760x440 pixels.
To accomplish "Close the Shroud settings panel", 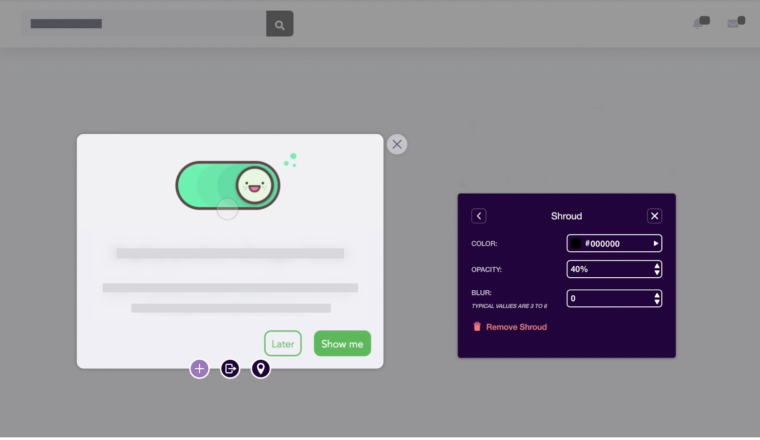I will pos(654,216).
